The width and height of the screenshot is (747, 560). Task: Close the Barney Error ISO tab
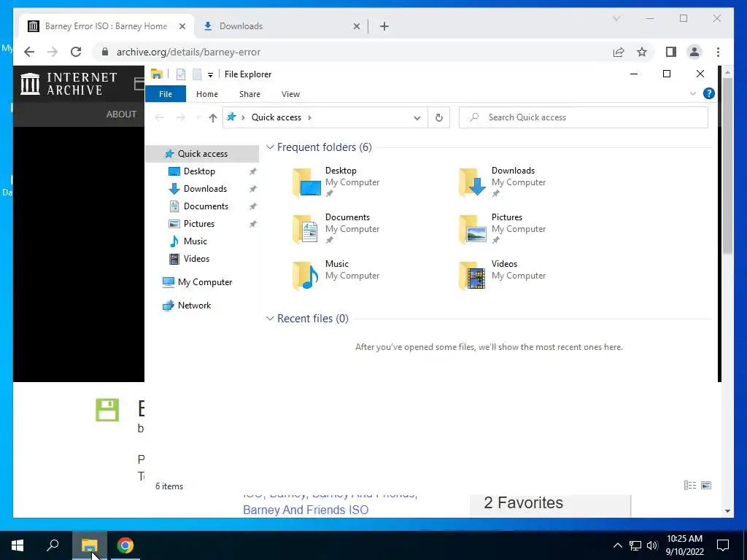click(x=182, y=27)
